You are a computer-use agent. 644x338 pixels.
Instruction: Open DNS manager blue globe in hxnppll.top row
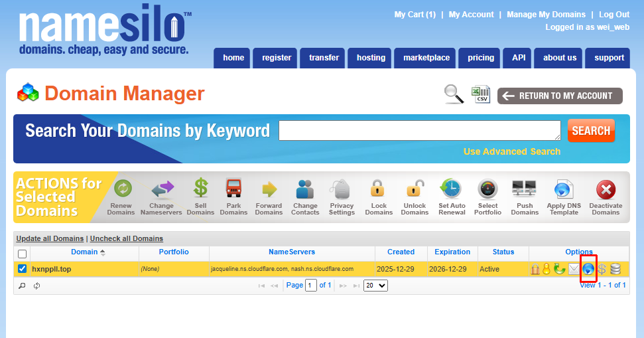588,270
